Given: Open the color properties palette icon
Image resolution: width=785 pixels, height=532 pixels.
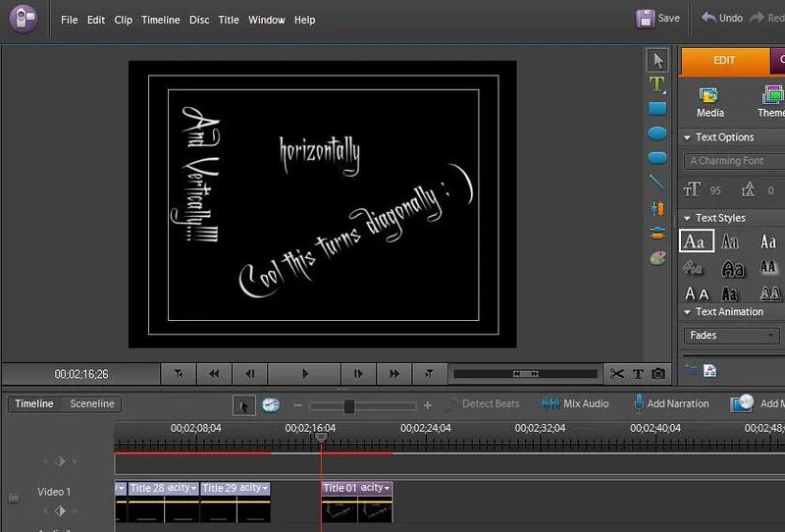Looking at the screenshot, I should (x=657, y=258).
